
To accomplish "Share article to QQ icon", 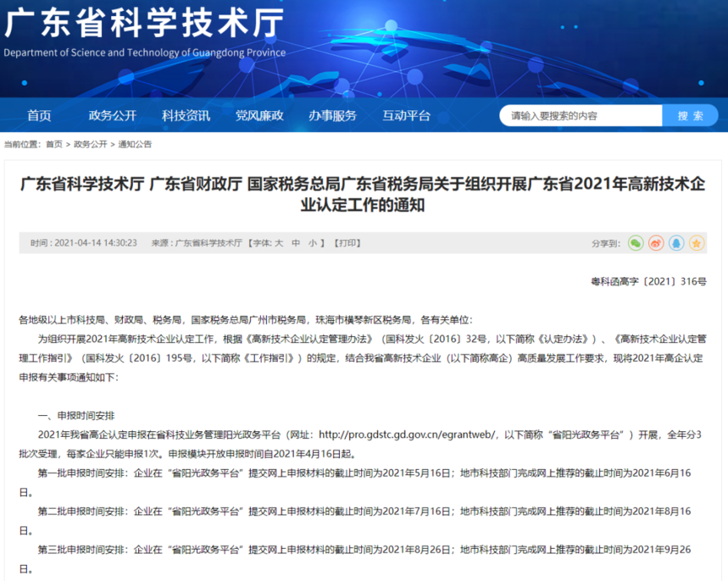I will coord(676,243).
